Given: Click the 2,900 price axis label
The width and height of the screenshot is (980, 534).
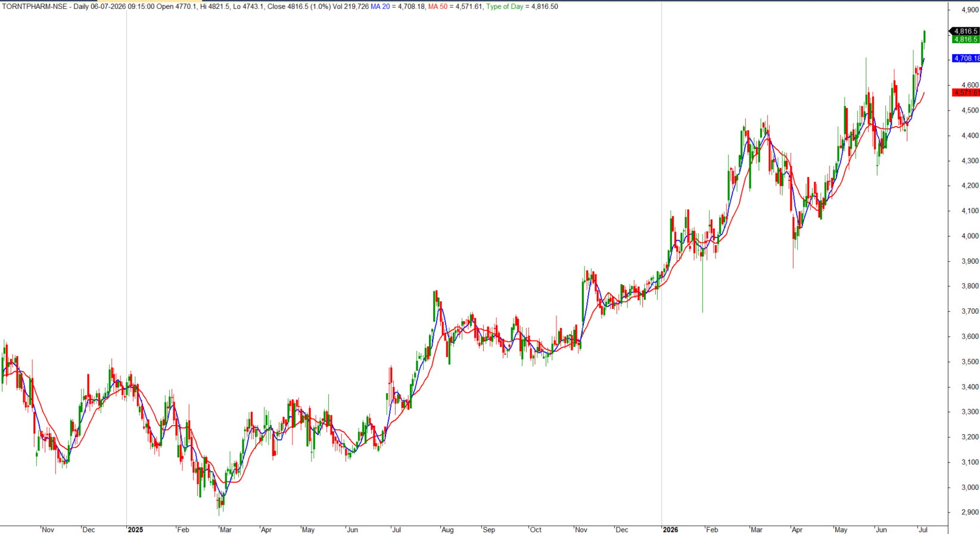Looking at the screenshot, I should 970,513.
